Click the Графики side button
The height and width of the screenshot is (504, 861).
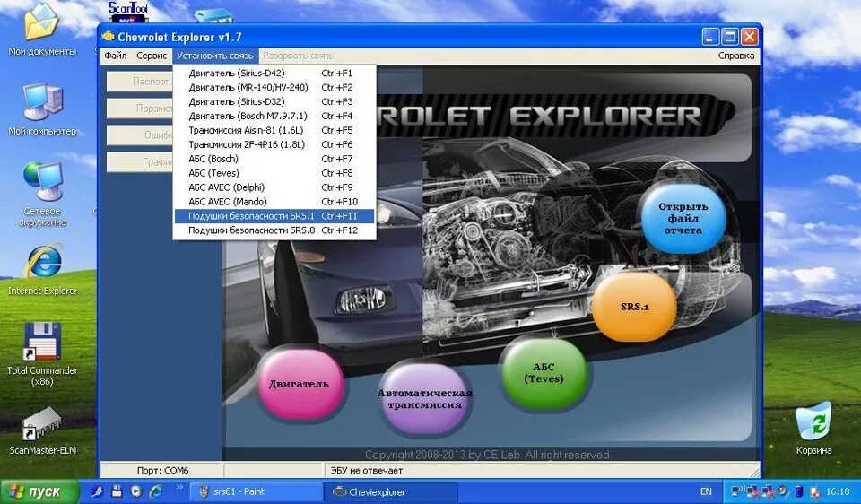tap(140, 162)
